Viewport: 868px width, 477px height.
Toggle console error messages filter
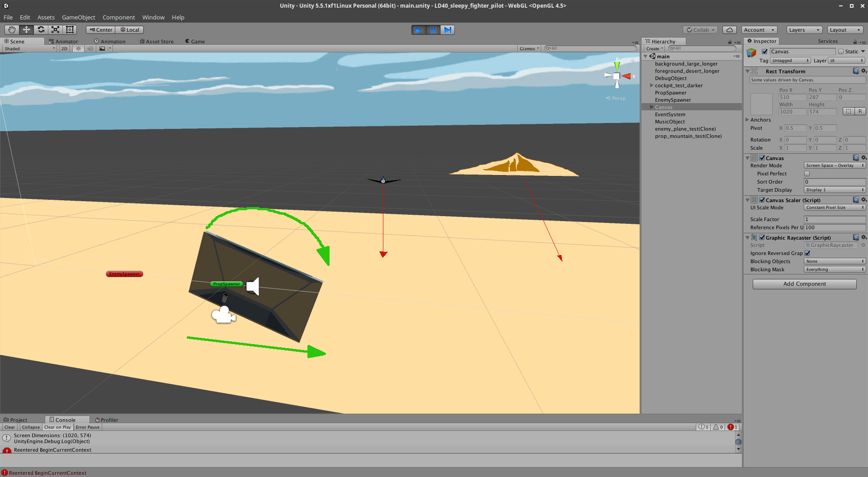point(732,427)
